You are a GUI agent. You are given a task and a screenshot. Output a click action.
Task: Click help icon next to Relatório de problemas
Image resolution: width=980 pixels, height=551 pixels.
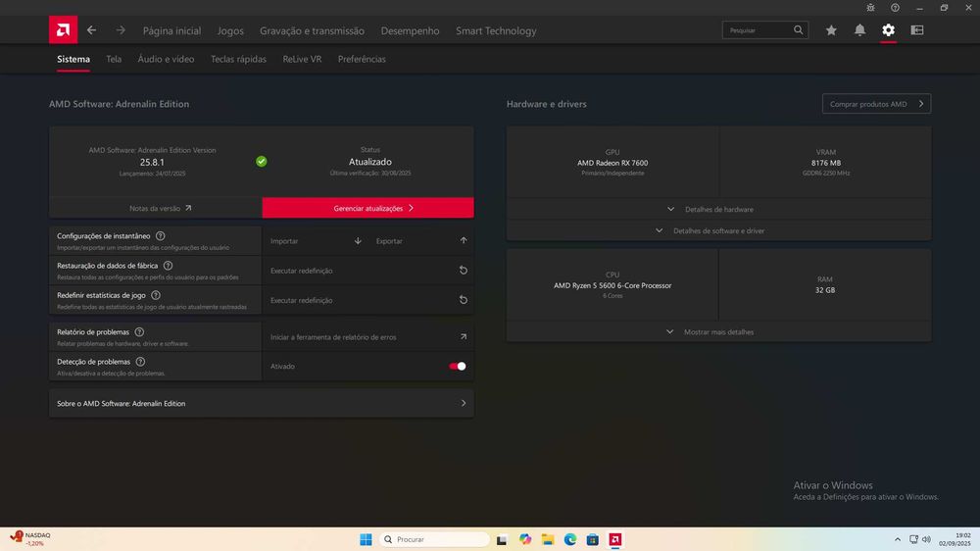pos(139,332)
